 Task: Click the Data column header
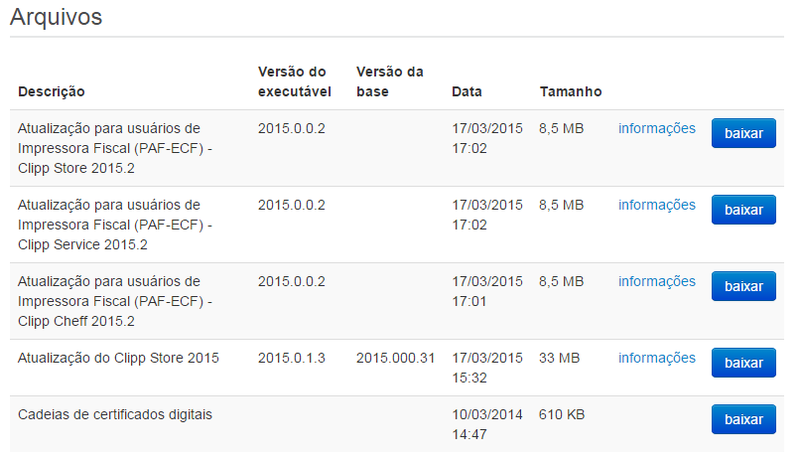(467, 92)
